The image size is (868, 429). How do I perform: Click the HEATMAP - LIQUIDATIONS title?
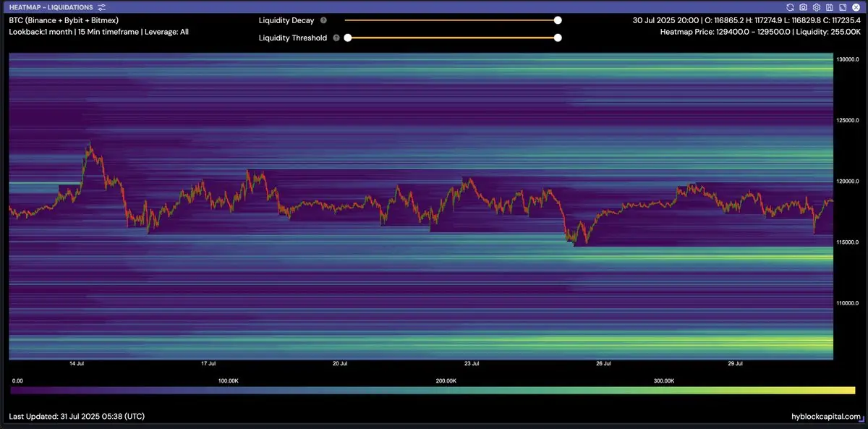coord(51,7)
